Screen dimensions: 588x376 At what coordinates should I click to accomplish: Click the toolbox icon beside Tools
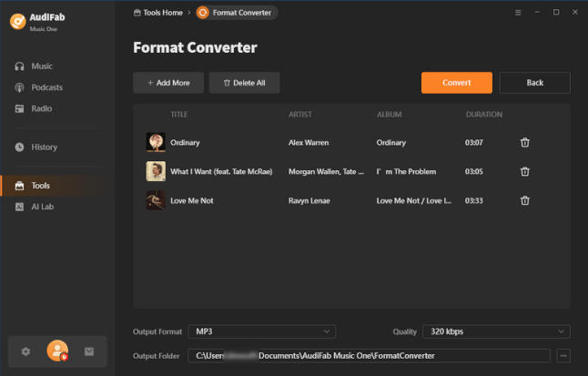[x=19, y=186]
